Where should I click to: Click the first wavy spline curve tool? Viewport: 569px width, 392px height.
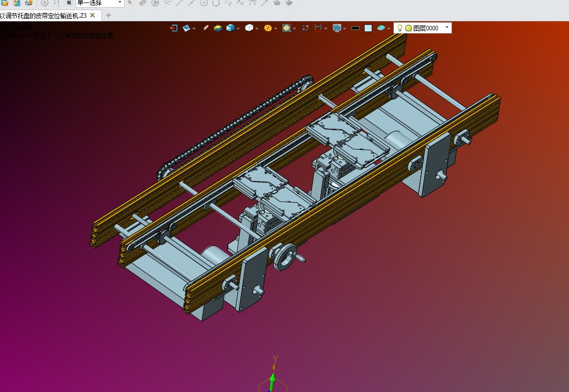pyautogui.click(x=228, y=3)
